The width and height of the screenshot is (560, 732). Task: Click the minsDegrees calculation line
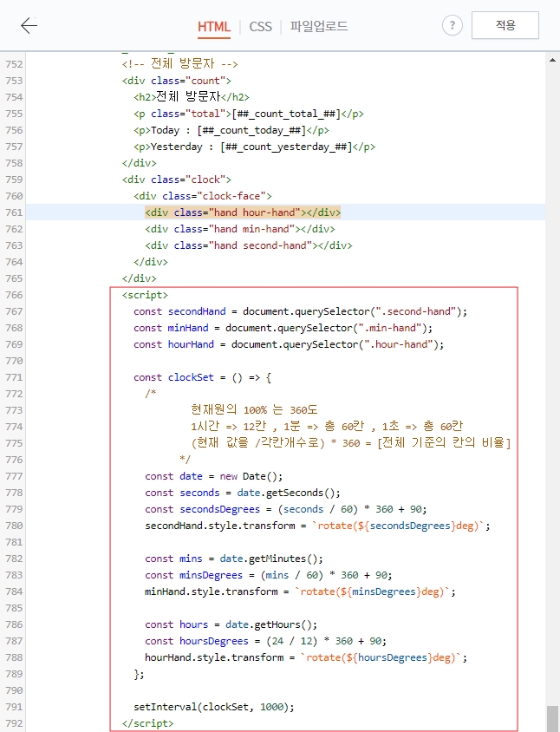click(x=269, y=575)
